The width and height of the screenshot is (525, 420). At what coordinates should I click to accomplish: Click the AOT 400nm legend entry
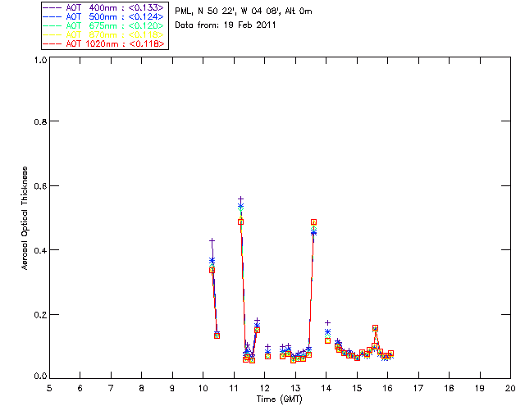coord(103,7)
